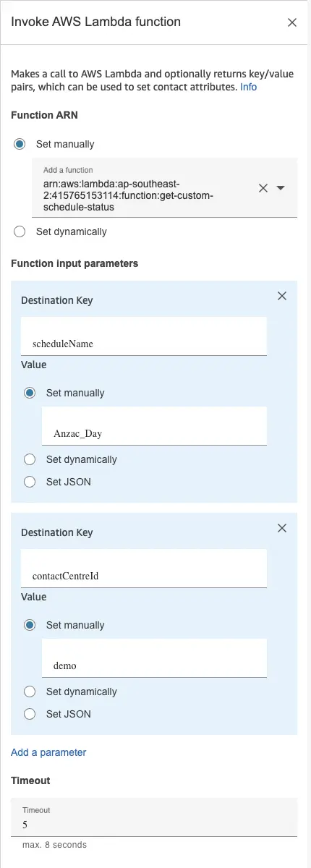Open the Info link
The width and height of the screenshot is (311, 868).
point(248,87)
